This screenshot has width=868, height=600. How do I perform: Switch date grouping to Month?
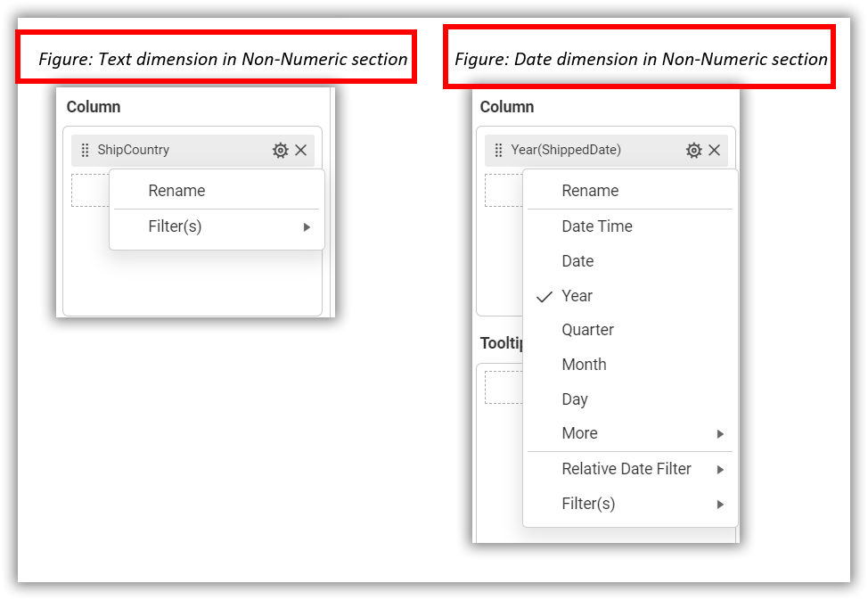click(x=584, y=364)
